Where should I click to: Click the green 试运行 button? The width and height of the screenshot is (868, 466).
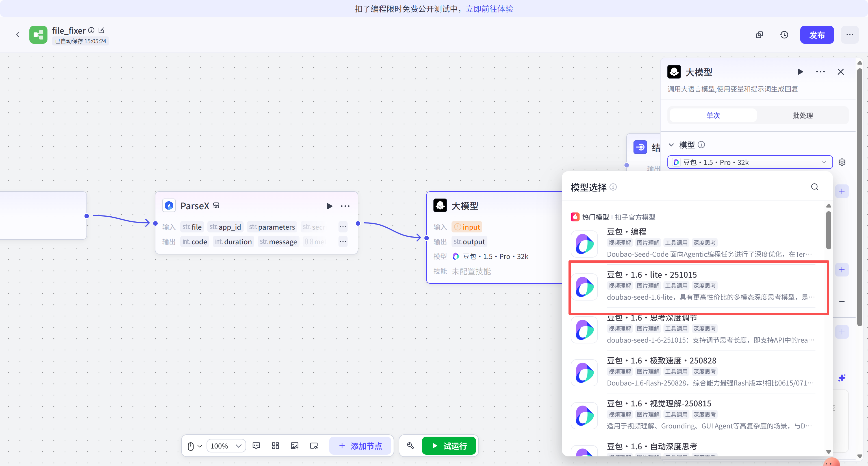(x=449, y=446)
